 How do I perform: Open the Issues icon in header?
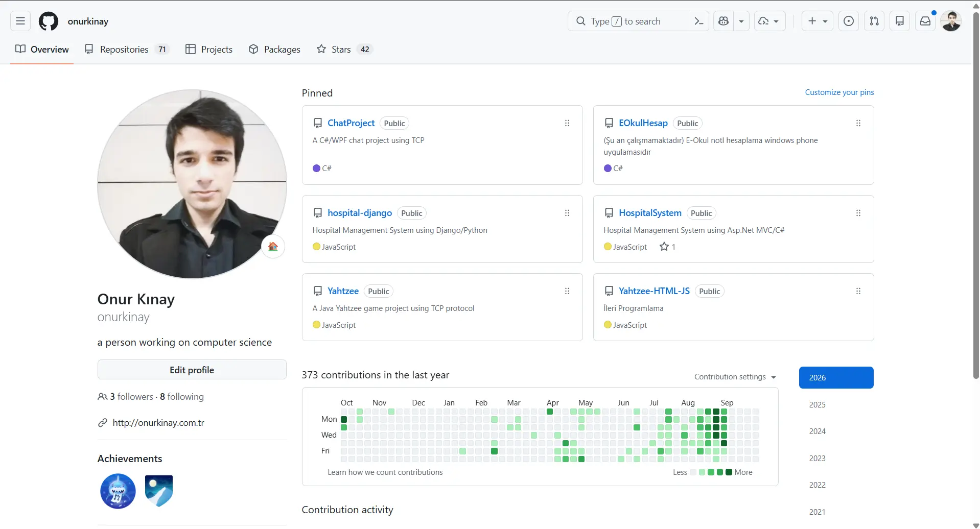(849, 21)
